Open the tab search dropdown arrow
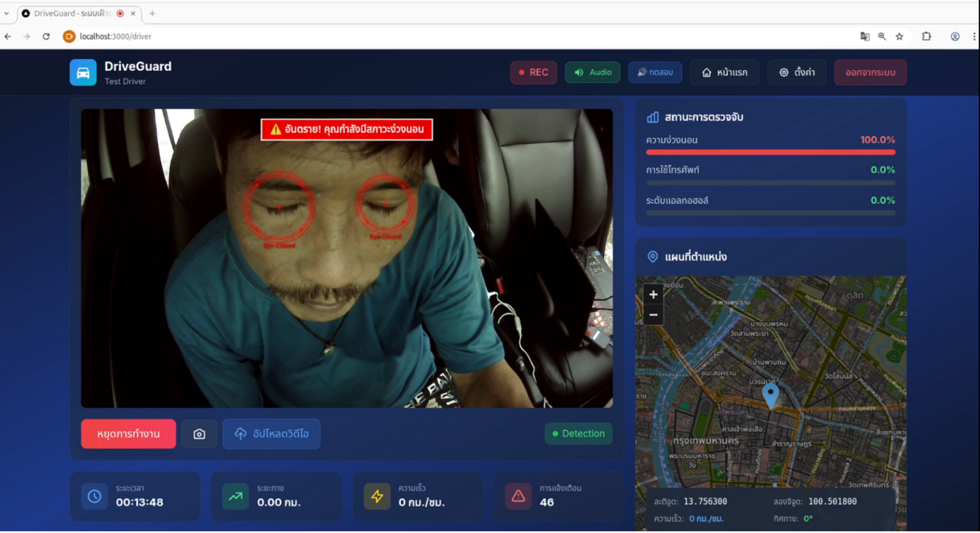 [x=7, y=13]
